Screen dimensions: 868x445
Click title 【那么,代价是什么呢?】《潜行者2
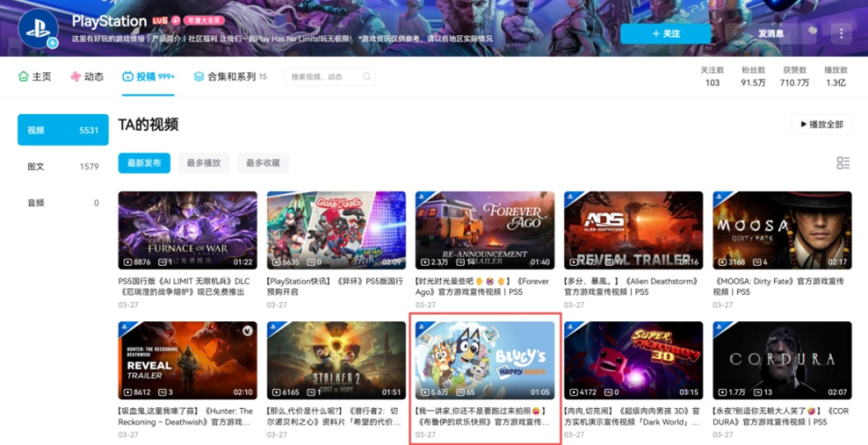coord(334,417)
